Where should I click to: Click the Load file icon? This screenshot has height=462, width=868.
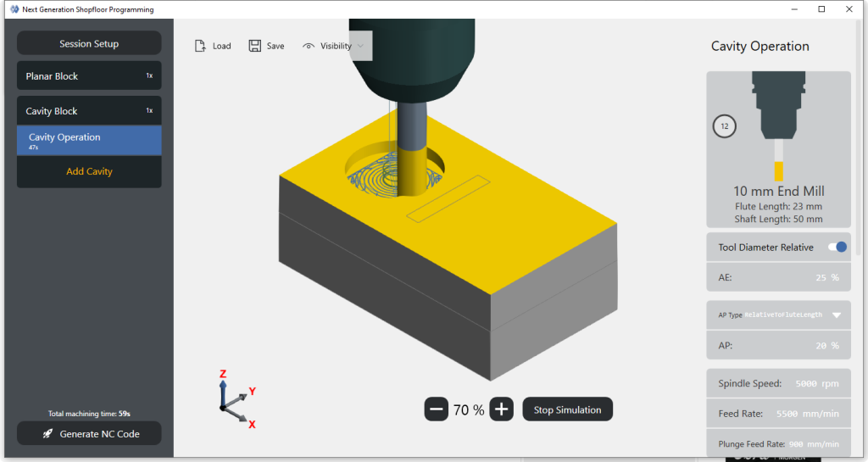pos(200,46)
